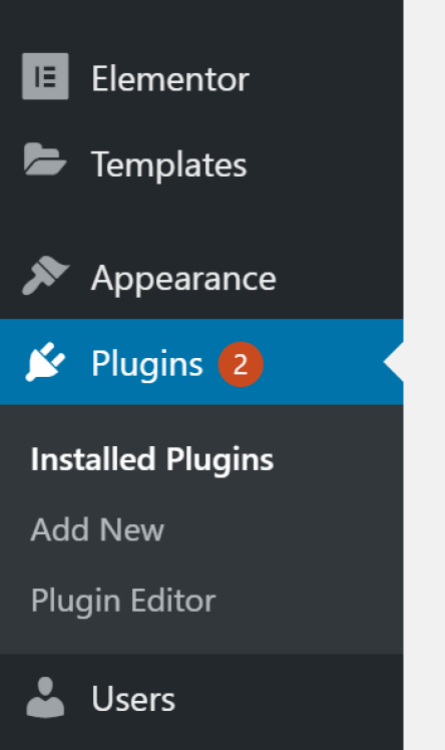The image size is (445, 750).
Task: Select the Plugins text in blue row
Action: tap(147, 364)
